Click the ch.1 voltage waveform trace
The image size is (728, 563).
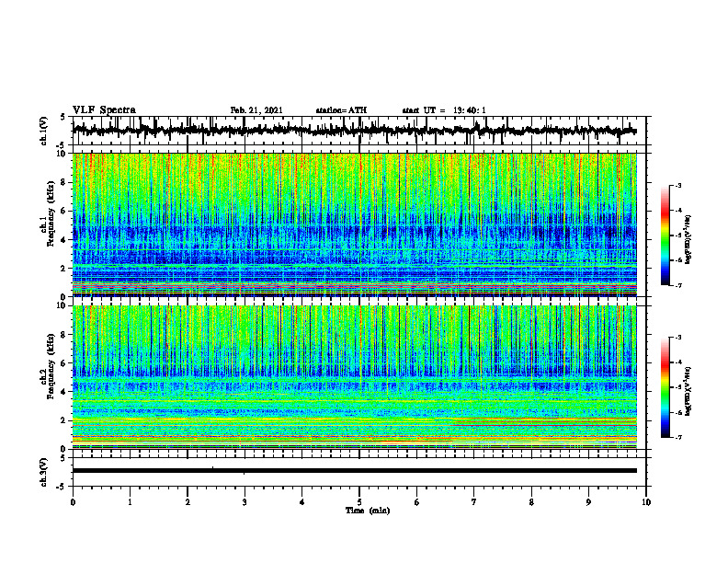tap(354, 131)
